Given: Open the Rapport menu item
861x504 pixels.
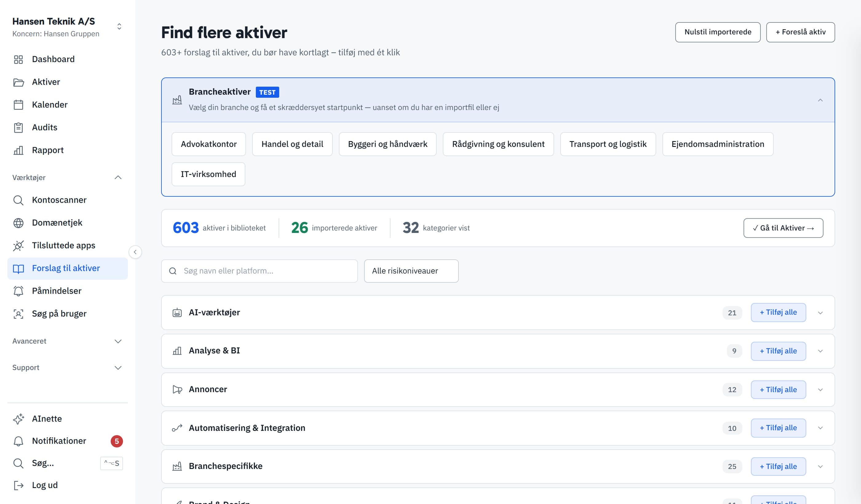Looking at the screenshot, I should click(68, 150).
